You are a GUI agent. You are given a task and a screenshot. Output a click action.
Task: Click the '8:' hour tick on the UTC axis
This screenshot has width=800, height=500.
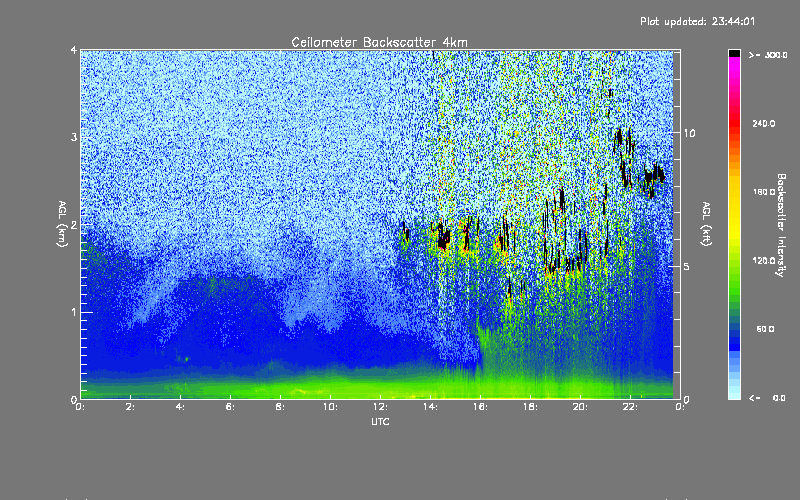281,407
